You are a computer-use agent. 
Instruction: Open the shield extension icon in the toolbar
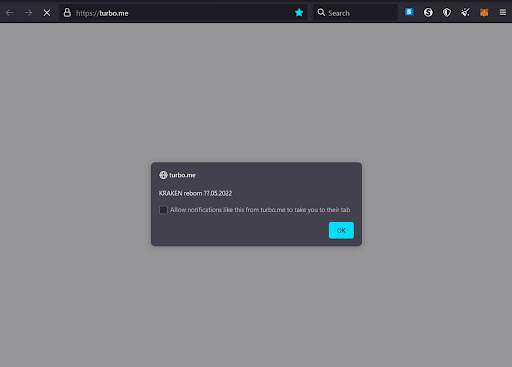point(447,13)
